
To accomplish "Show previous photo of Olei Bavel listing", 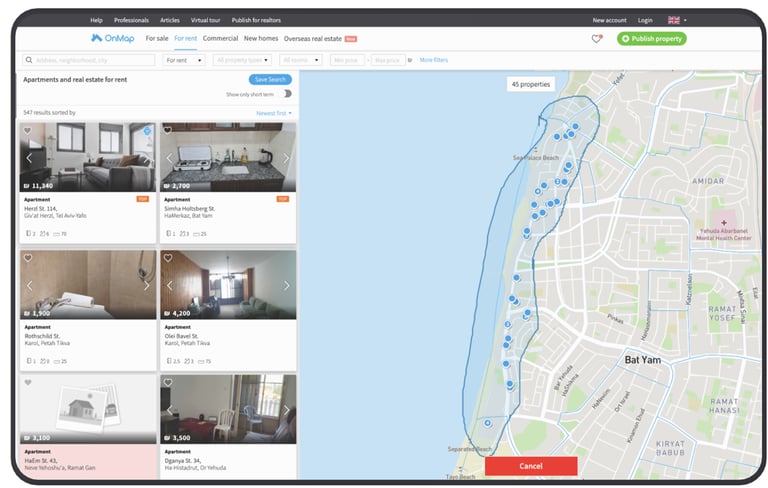I will [x=169, y=285].
